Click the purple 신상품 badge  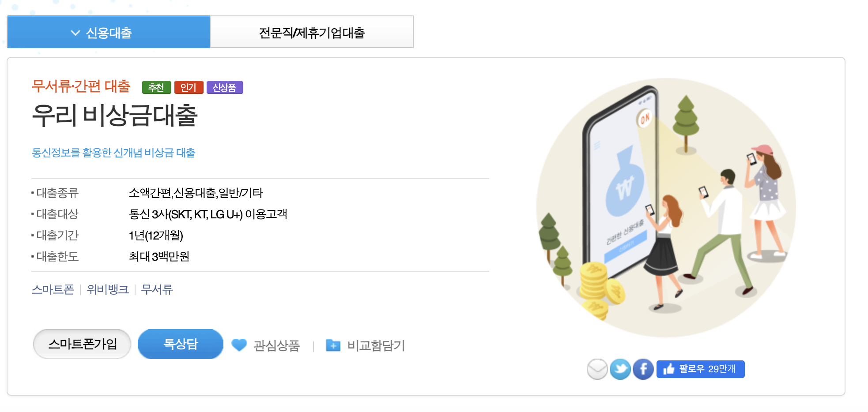click(x=225, y=87)
